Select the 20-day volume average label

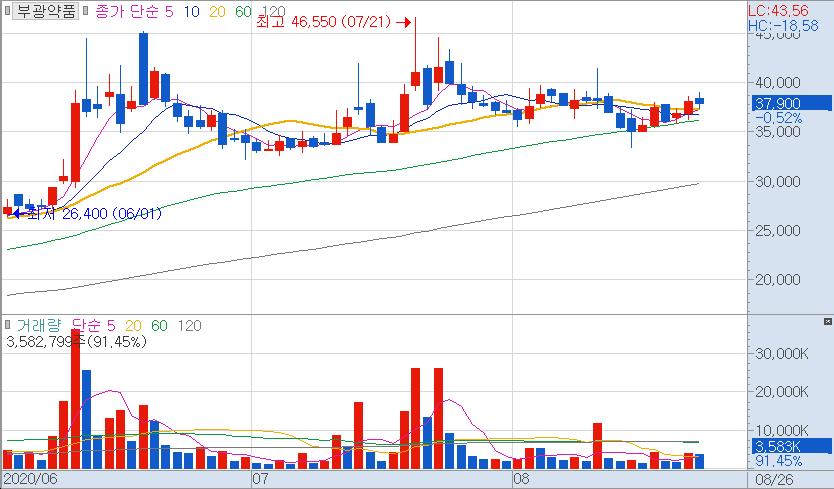coord(133,325)
